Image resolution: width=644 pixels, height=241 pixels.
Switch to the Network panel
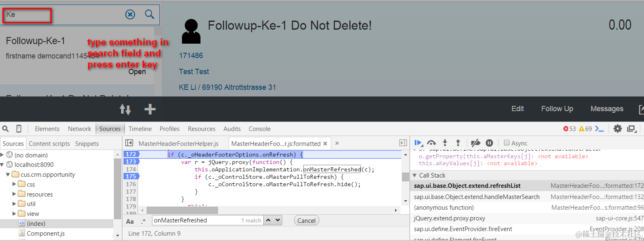click(x=80, y=129)
